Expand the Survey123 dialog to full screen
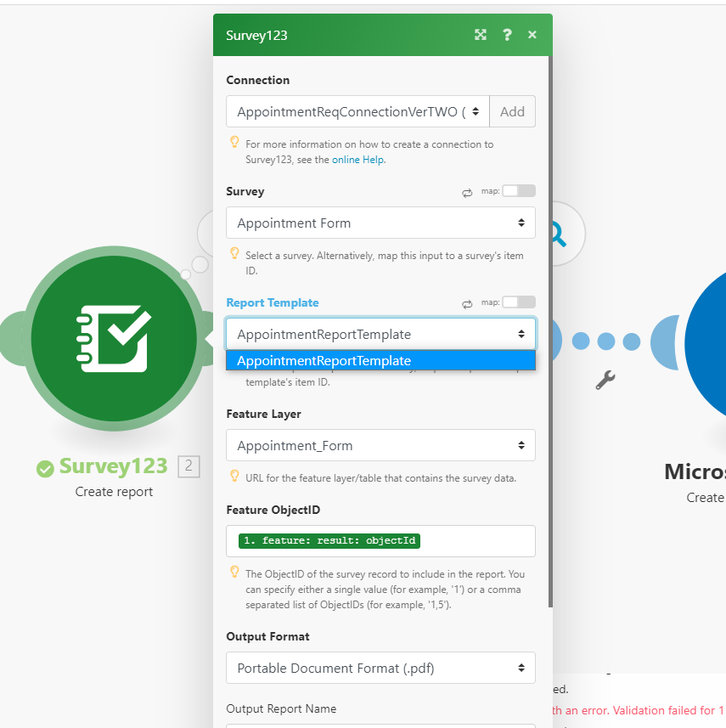The height and width of the screenshot is (728, 726). pos(481,35)
